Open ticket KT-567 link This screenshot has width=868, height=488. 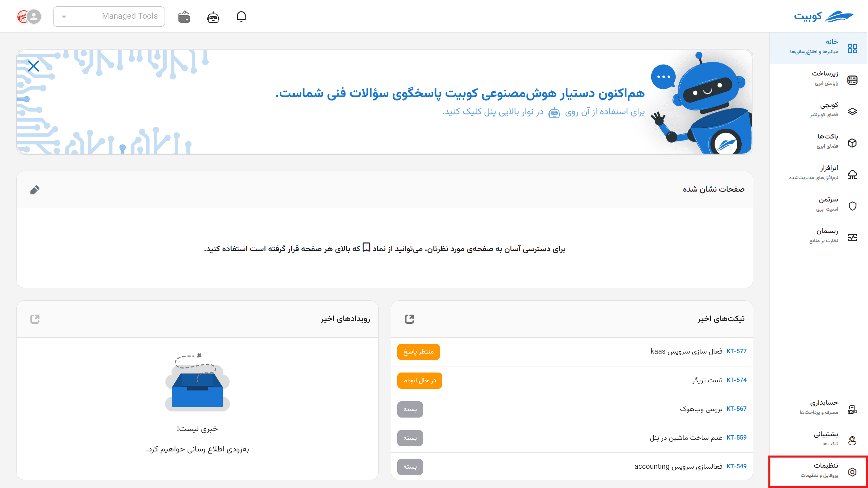[x=736, y=409]
